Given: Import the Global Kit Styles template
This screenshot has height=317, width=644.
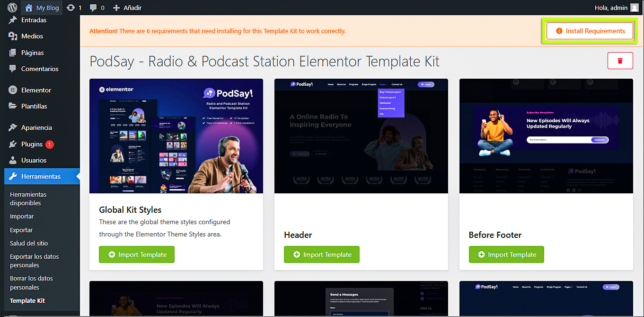Looking at the screenshot, I should pyautogui.click(x=137, y=254).
